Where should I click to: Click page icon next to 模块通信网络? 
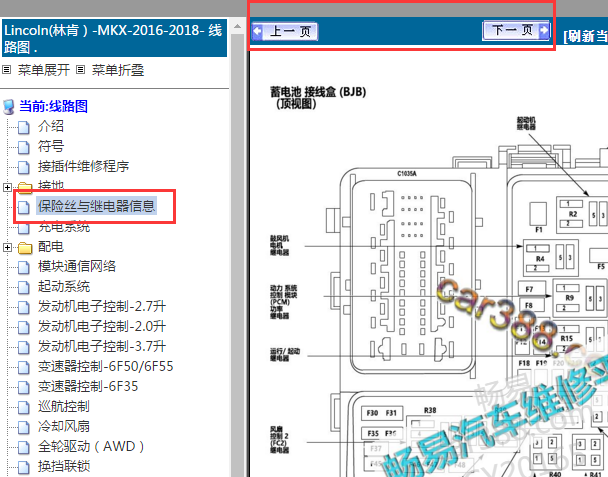point(24,268)
